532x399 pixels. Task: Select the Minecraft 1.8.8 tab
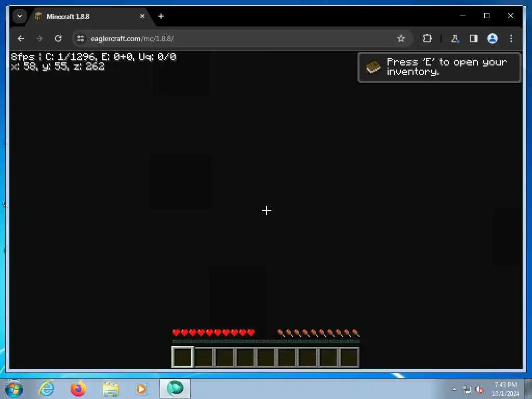click(x=90, y=16)
